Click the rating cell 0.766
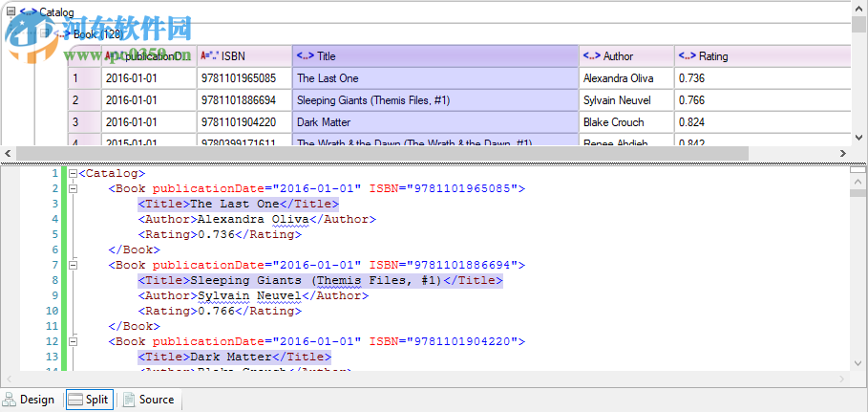The height and width of the screenshot is (412, 868). (x=762, y=100)
